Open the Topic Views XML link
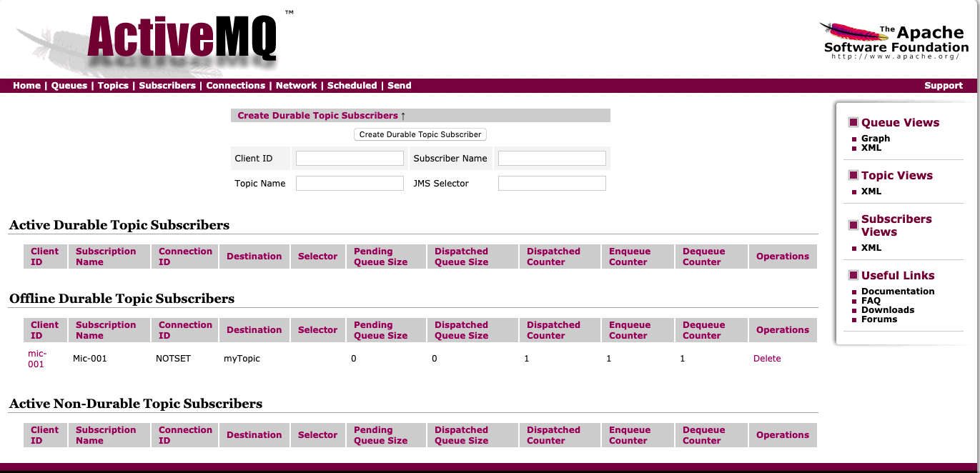The image size is (980, 473). (x=871, y=191)
